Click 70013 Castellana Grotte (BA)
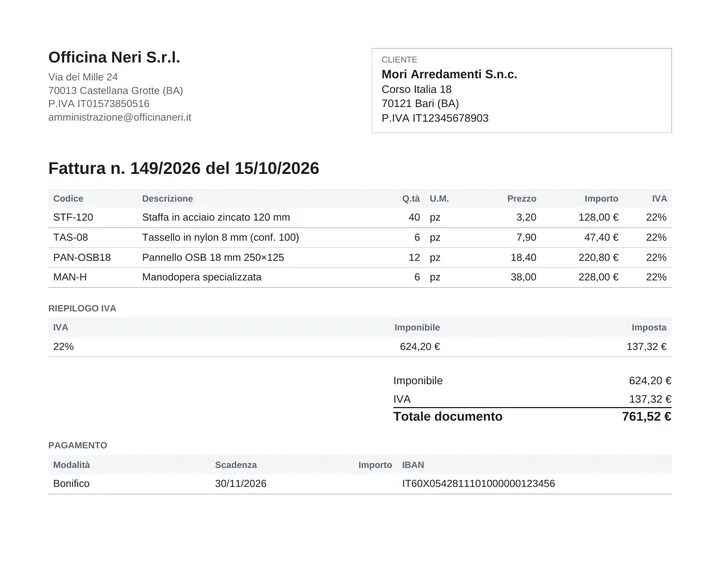 (x=116, y=90)
